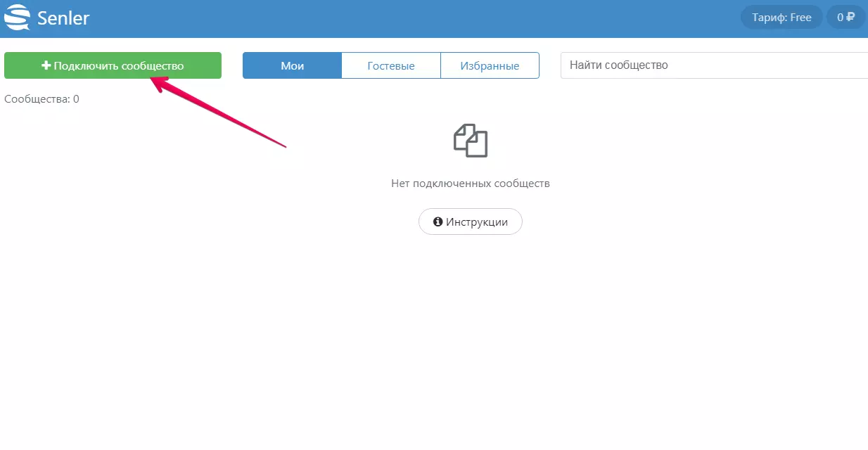Click the Нет подключенных сообществ message
The image size is (868, 450).
471,184
